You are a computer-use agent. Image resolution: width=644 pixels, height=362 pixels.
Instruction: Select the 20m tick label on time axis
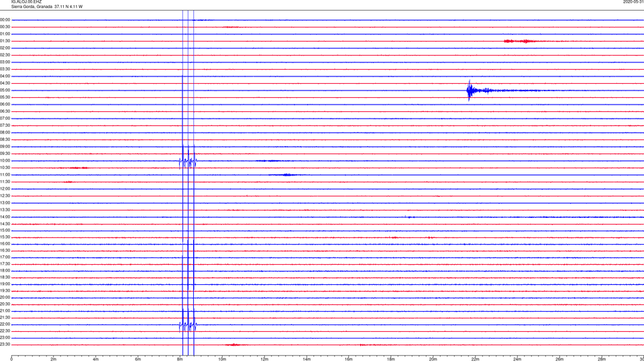pos(433,359)
